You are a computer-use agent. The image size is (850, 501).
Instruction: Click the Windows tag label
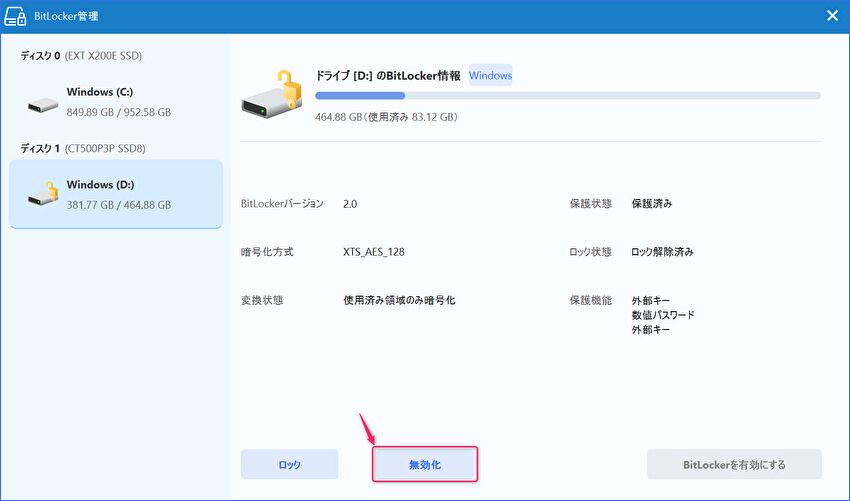(x=490, y=75)
